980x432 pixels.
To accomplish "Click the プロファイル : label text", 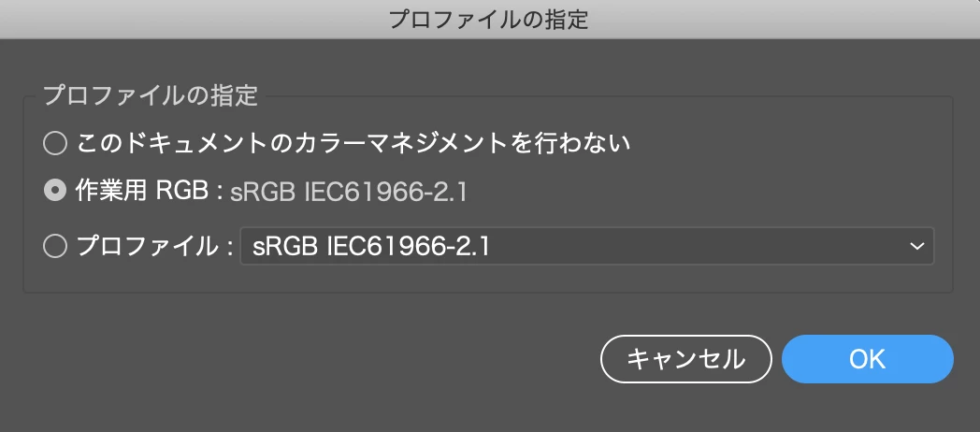I will coord(154,246).
